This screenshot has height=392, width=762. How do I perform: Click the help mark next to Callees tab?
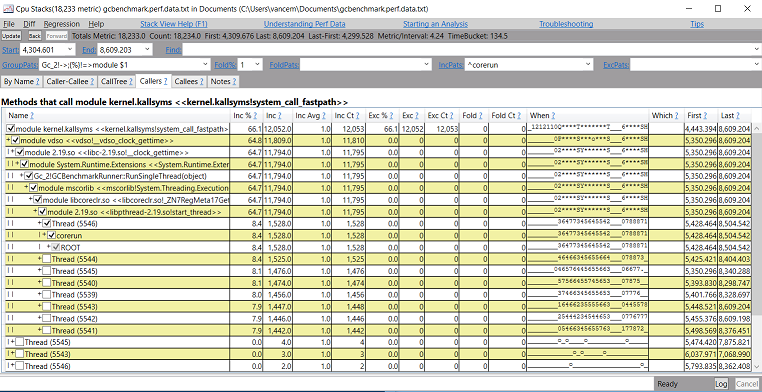[x=202, y=82]
